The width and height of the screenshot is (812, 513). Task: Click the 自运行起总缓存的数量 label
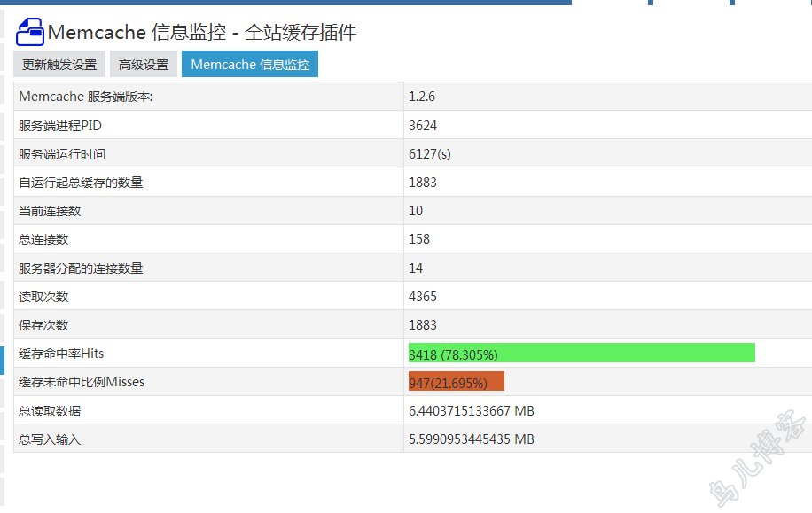[x=81, y=183]
